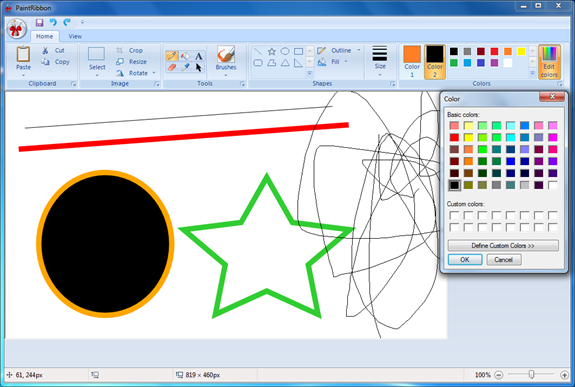Open the line Size dropdown
This screenshot has width=575, height=387.
[x=380, y=61]
